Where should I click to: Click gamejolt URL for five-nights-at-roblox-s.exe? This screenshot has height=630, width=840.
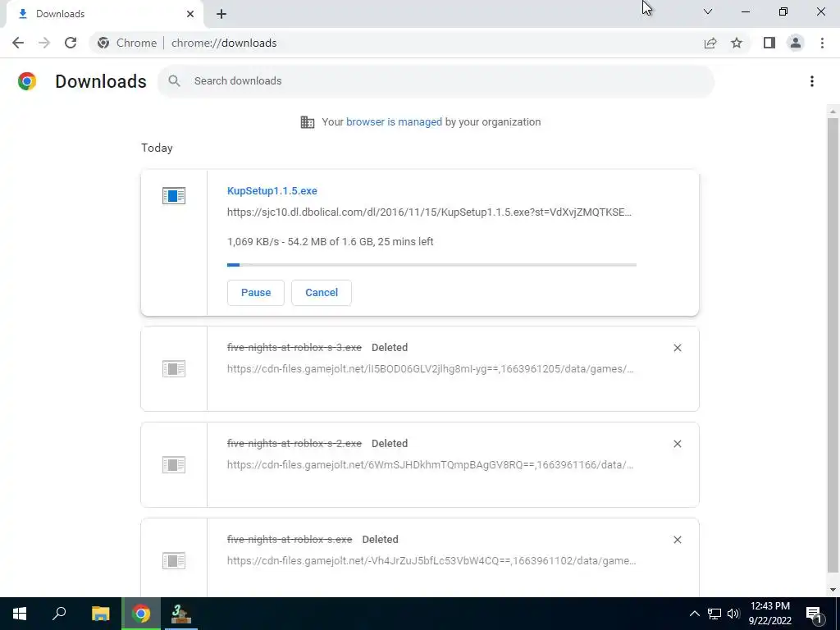431,561
